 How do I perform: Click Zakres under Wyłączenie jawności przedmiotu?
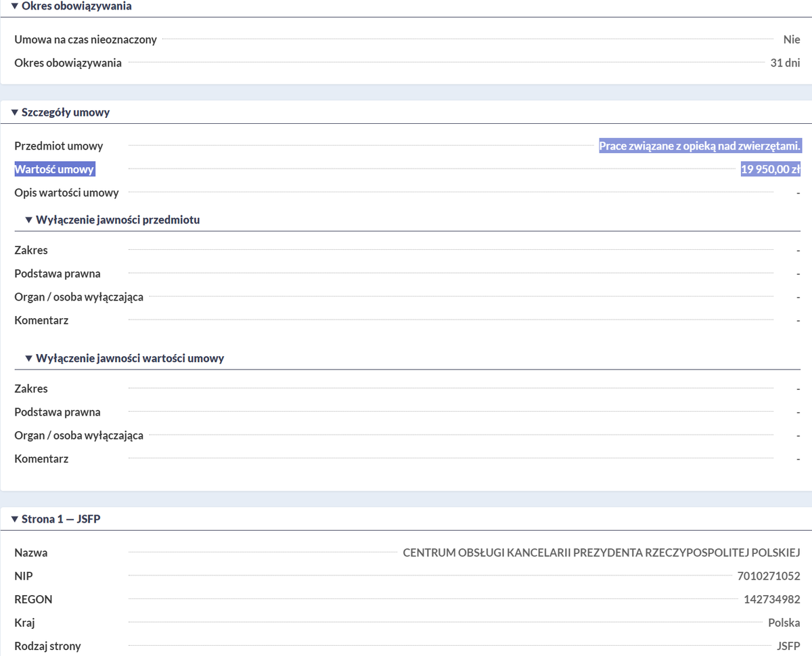tap(31, 250)
